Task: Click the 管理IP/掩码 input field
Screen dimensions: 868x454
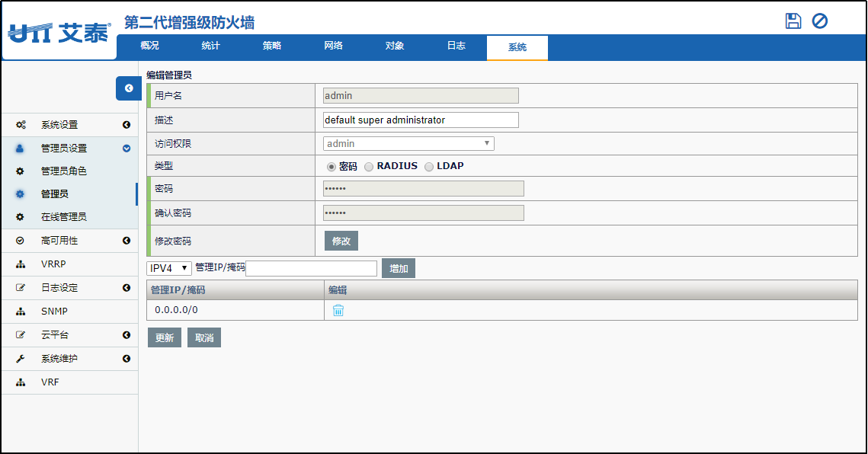Action: [x=312, y=268]
